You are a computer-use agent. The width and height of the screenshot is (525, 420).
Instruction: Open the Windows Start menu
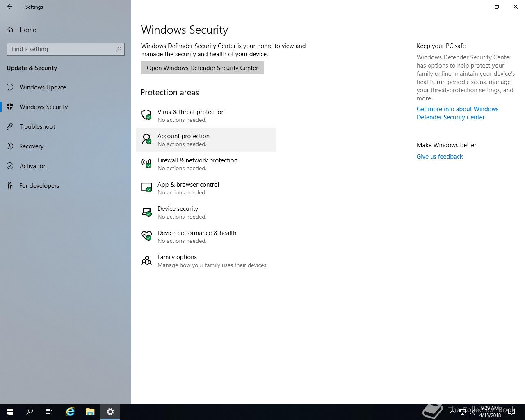(x=10, y=412)
